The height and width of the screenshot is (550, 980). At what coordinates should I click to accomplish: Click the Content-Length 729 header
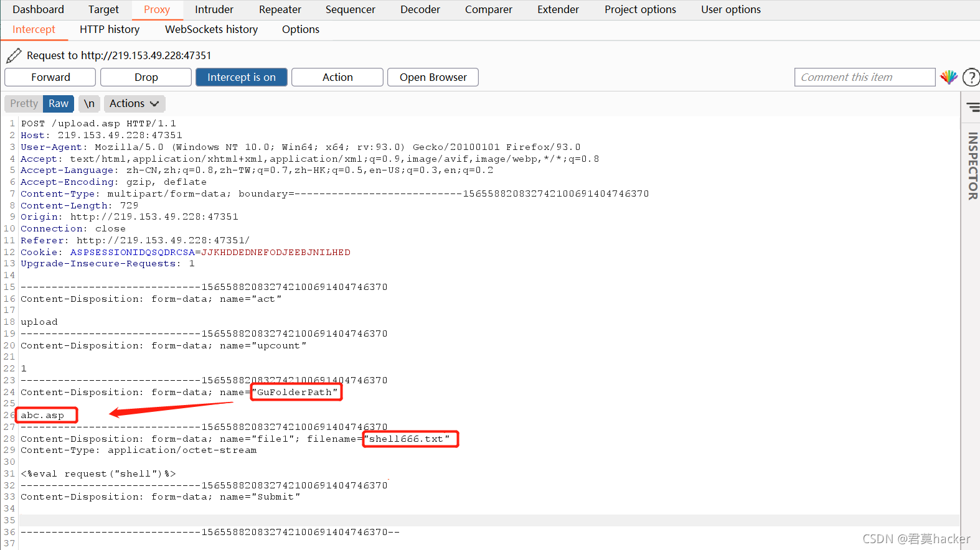coord(80,205)
